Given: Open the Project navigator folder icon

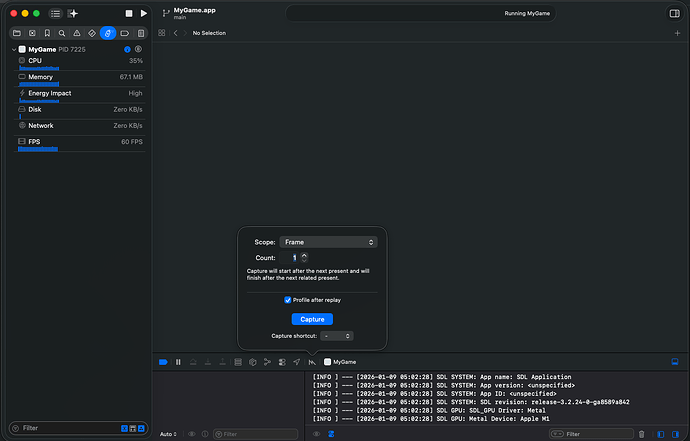Looking at the screenshot, I should (18, 33).
